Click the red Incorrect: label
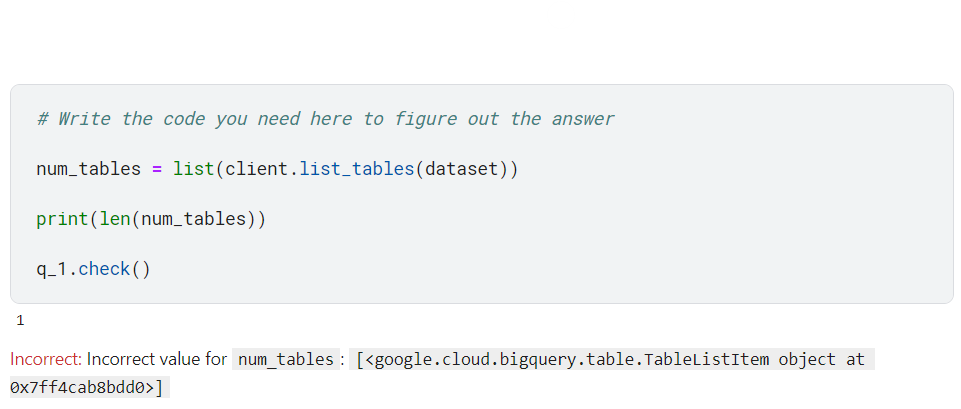 (46, 359)
